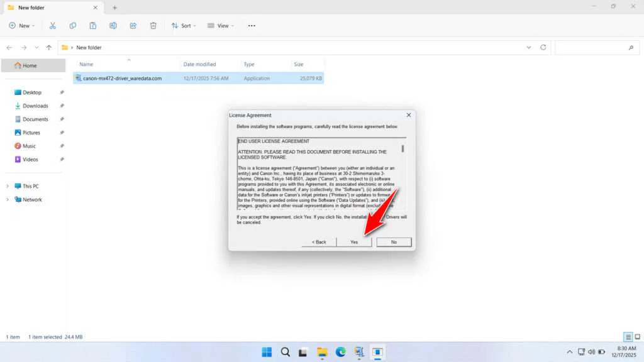Image resolution: width=644 pixels, height=362 pixels.
Task: Copy the selected driver file
Action: click(73, 25)
